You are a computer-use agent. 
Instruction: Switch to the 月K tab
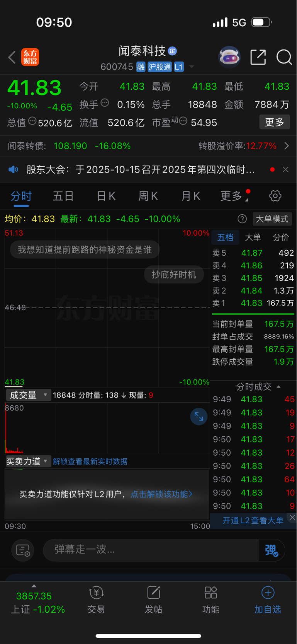[191, 196]
